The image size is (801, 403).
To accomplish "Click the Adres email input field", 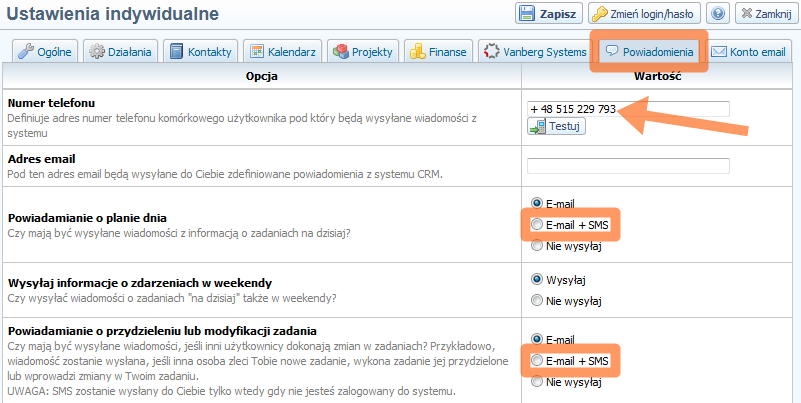I will pos(628,166).
